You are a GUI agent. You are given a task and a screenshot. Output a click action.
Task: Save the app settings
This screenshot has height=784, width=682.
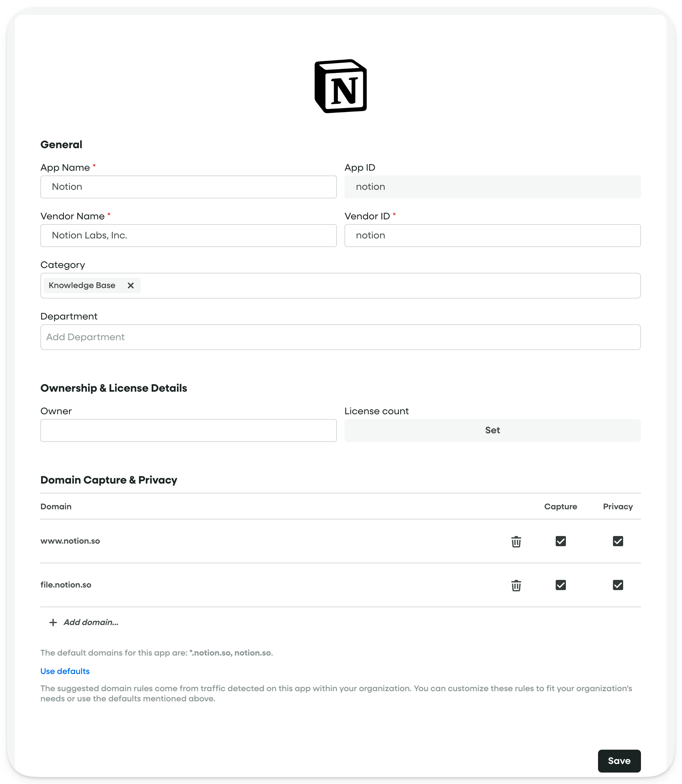(x=619, y=761)
